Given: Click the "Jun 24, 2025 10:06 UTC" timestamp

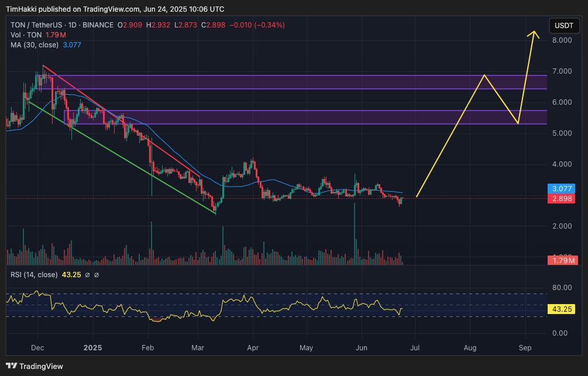Looking at the screenshot, I should pyautogui.click(x=184, y=9).
